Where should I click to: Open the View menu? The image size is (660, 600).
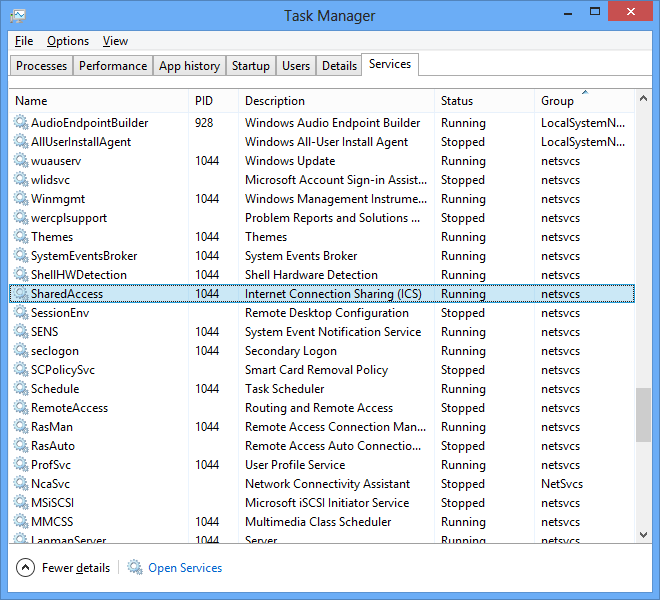[115, 41]
